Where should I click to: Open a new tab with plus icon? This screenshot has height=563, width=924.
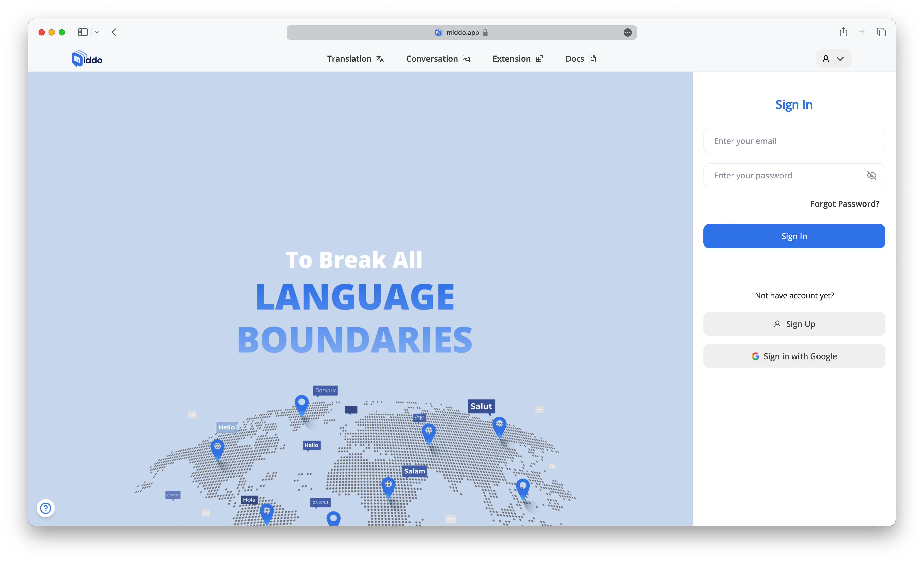coord(862,32)
